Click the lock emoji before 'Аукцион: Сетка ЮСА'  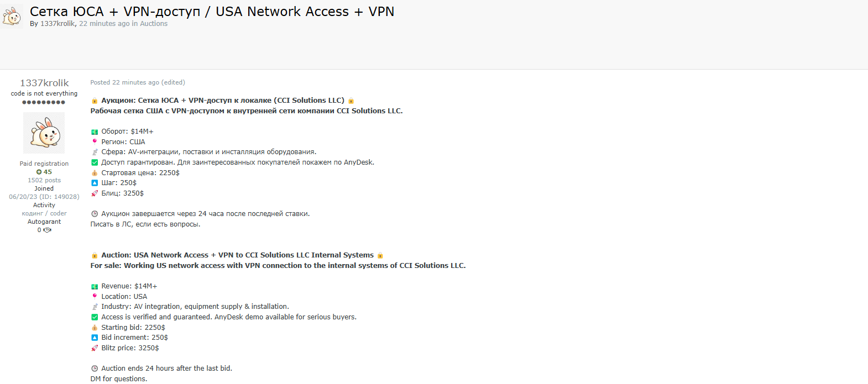coord(95,101)
